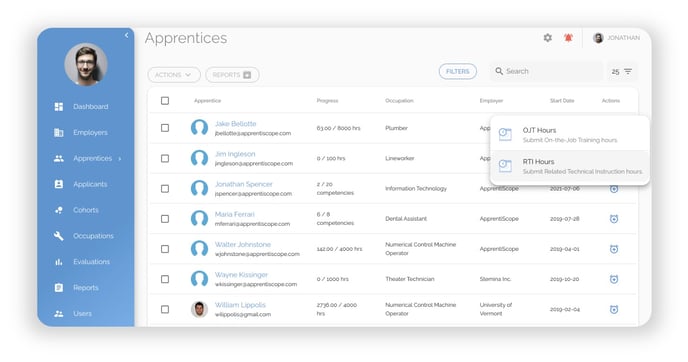The width and height of the screenshot is (688, 362).
Task: Open Maria Ferrari's profile link
Action: (x=234, y=214)
